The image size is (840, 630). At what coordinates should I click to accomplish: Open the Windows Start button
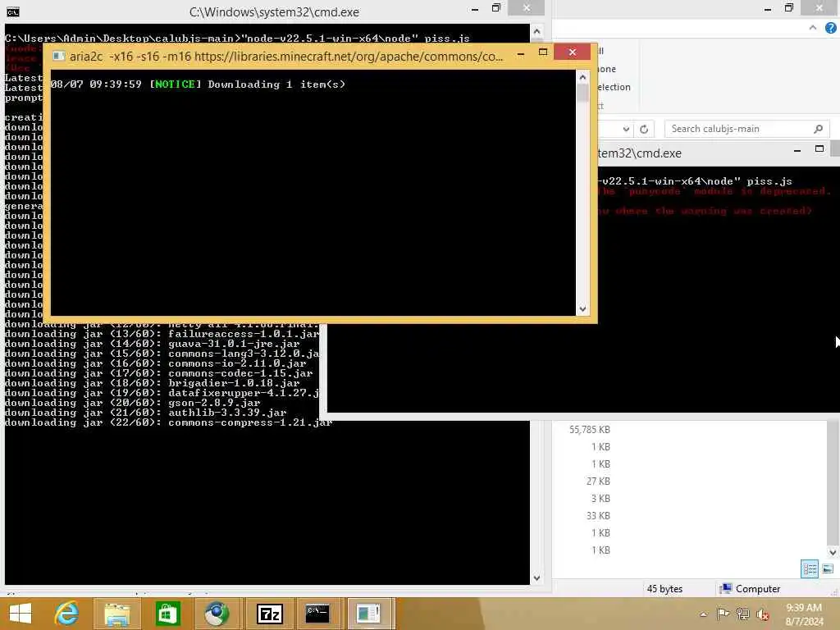pyautogui.click(x=21, y=614)
